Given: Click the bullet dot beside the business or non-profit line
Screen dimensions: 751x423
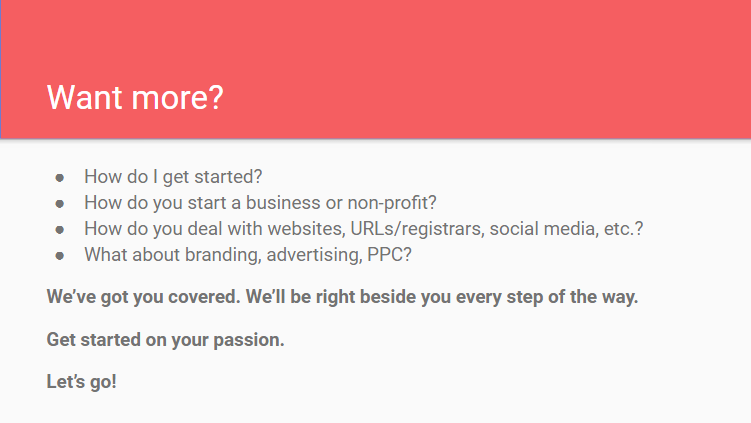Looking at the screenshot, I should pos(59,204).
